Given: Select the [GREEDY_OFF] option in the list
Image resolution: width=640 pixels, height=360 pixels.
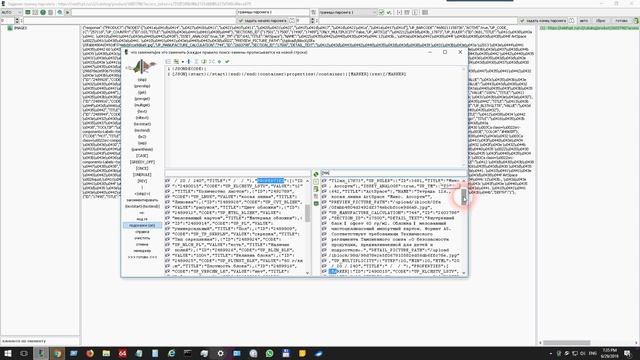Looking at the screenshot, I should (142, 162).
